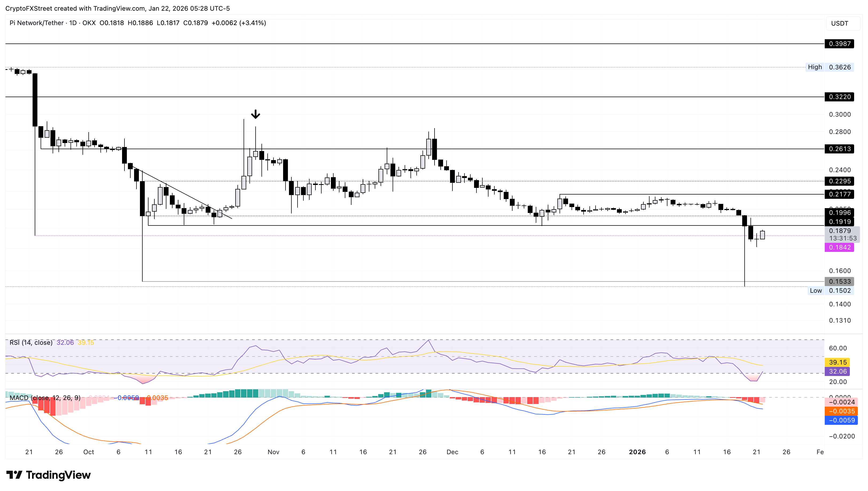868x491 pixels.
Task: Click the yellow 39.15 RSI value tag
Action: [x=837, y=362]
